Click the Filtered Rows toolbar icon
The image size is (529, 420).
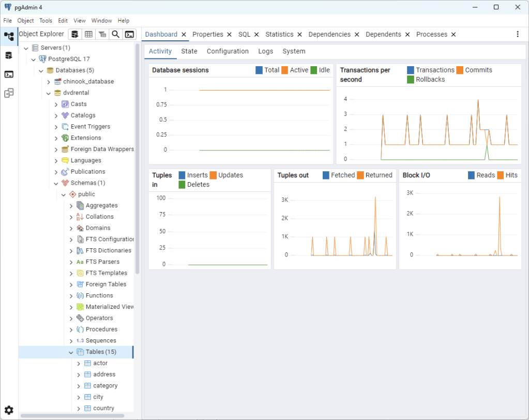(102, 34)
